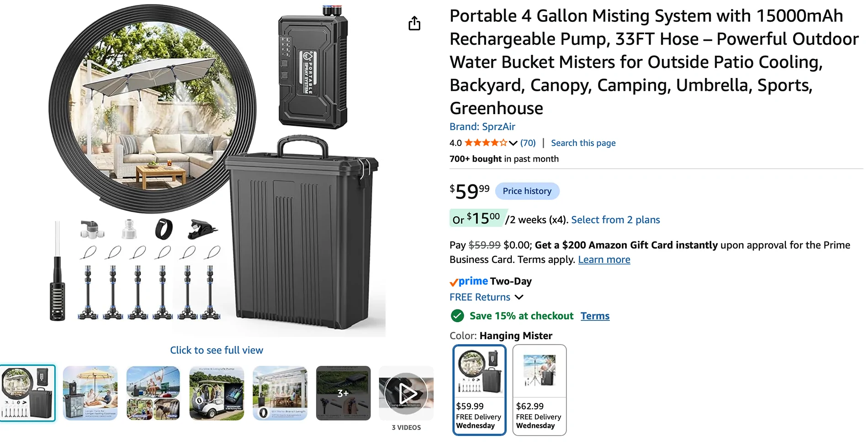The image size is (868, 445).
Task: Click the star rating icons
Action: point(486,143)
